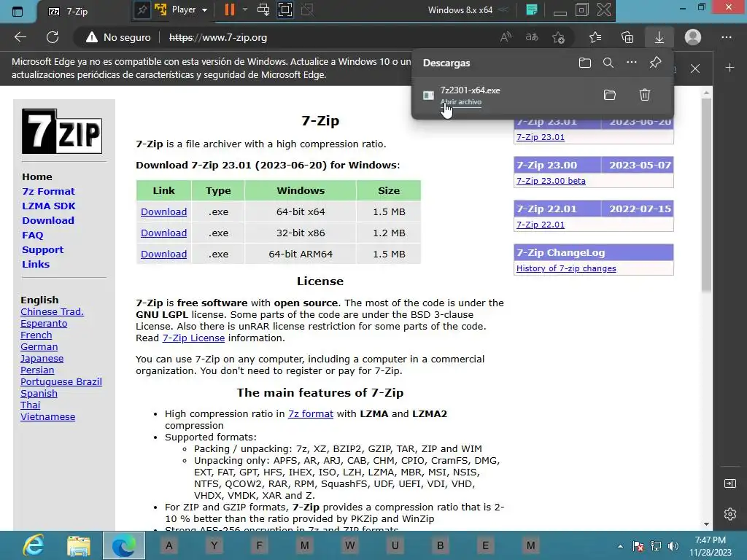
Task: Open the Favorites list icon
Action: click(595, 37)
